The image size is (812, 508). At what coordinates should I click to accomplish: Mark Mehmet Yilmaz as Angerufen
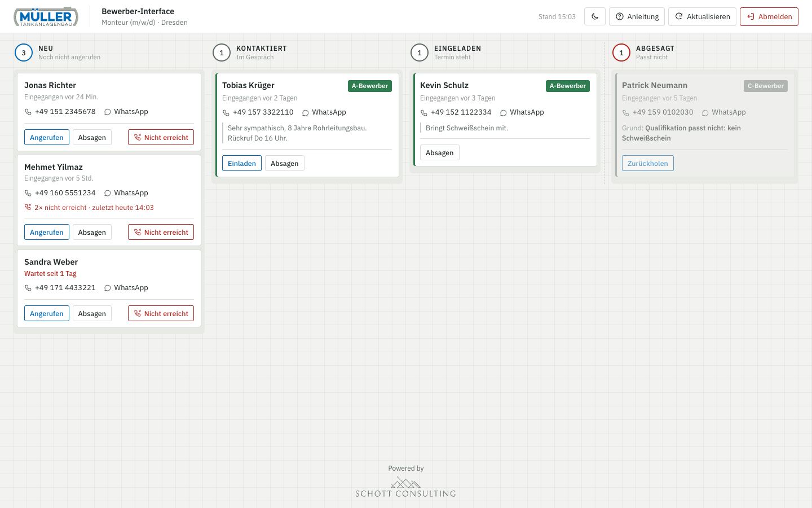point(47,232)
